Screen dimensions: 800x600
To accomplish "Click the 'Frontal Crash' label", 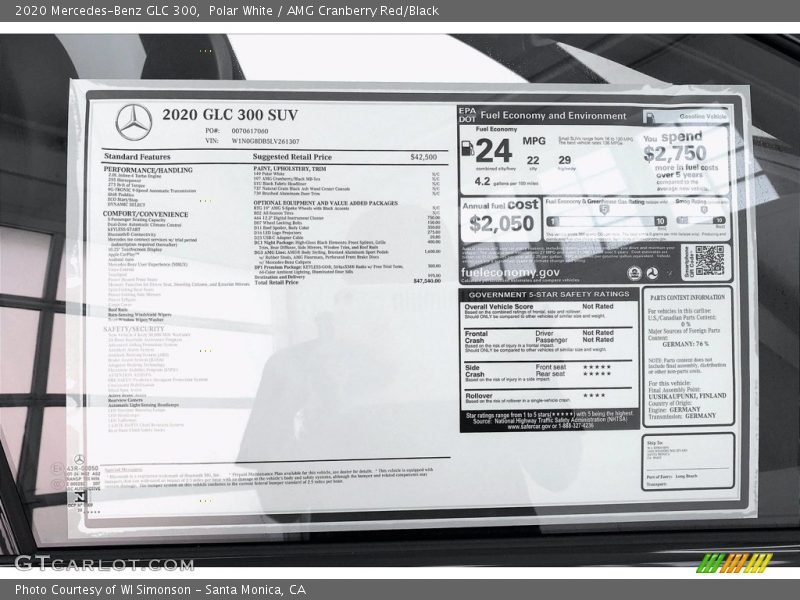I will (x=476, y=337).
